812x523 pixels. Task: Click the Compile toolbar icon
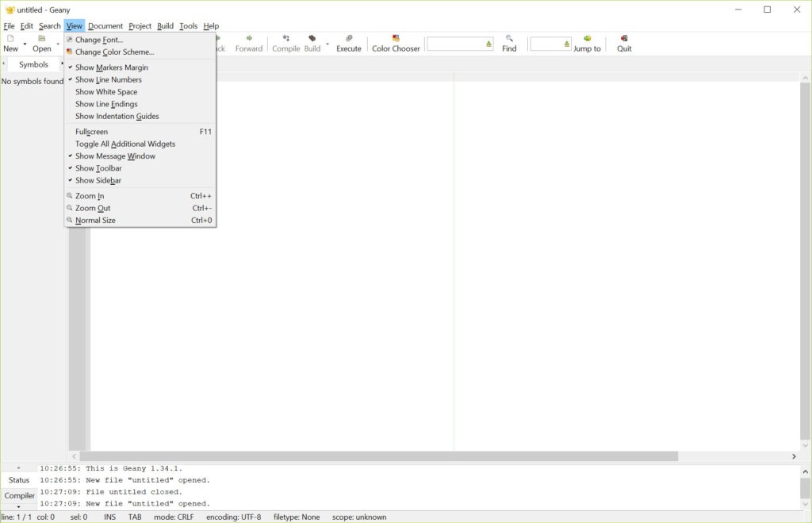(285, 38)
